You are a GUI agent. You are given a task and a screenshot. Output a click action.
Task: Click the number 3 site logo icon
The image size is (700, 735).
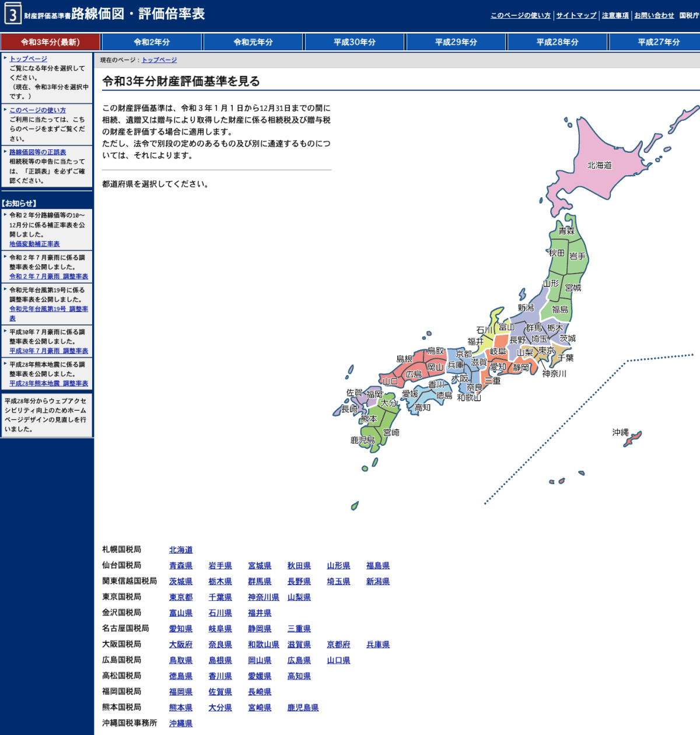coord(12,14)
